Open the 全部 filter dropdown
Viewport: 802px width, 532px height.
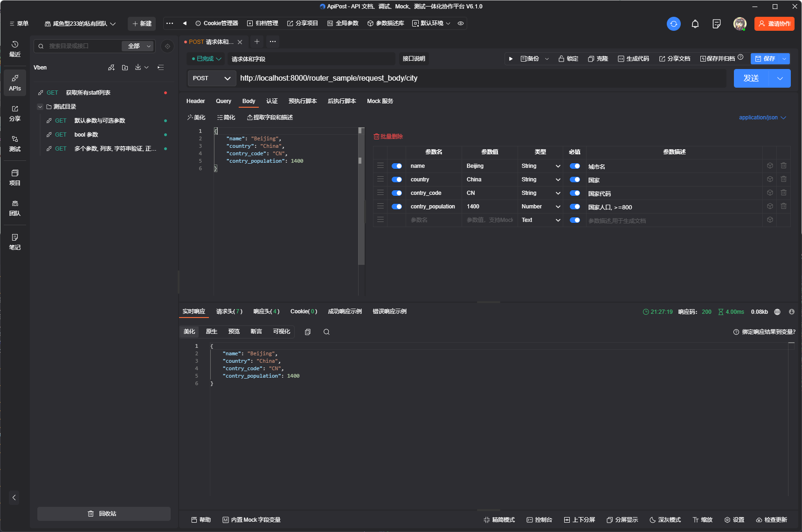138,46
